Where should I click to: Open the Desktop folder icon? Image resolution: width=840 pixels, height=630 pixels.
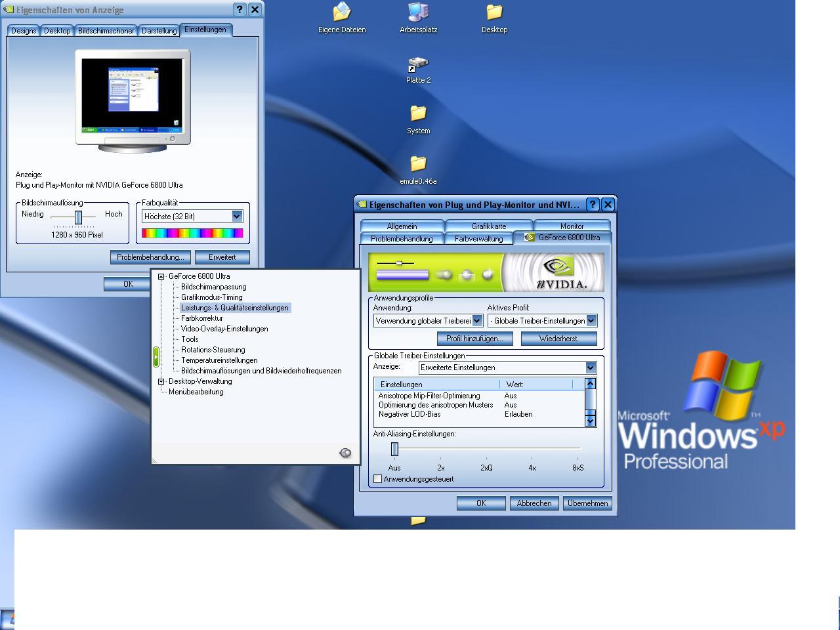[494, 17]
